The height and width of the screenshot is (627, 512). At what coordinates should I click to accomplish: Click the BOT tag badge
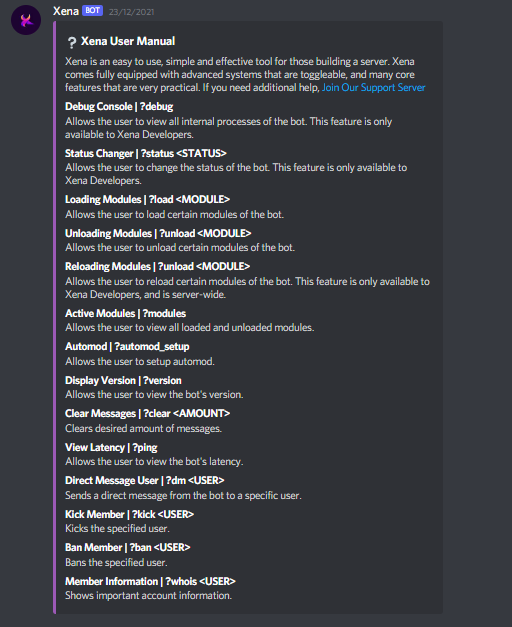[x=92, y=10]
